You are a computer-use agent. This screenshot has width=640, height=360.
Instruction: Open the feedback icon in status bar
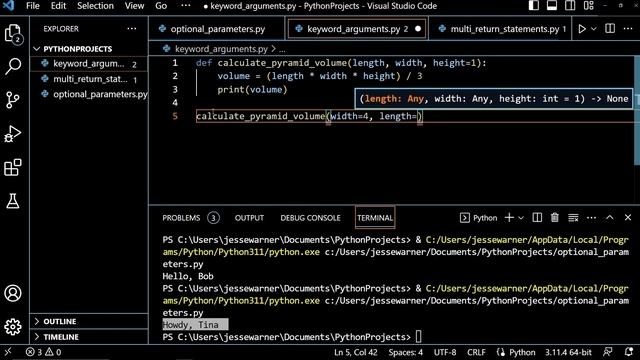click(608, 352)
